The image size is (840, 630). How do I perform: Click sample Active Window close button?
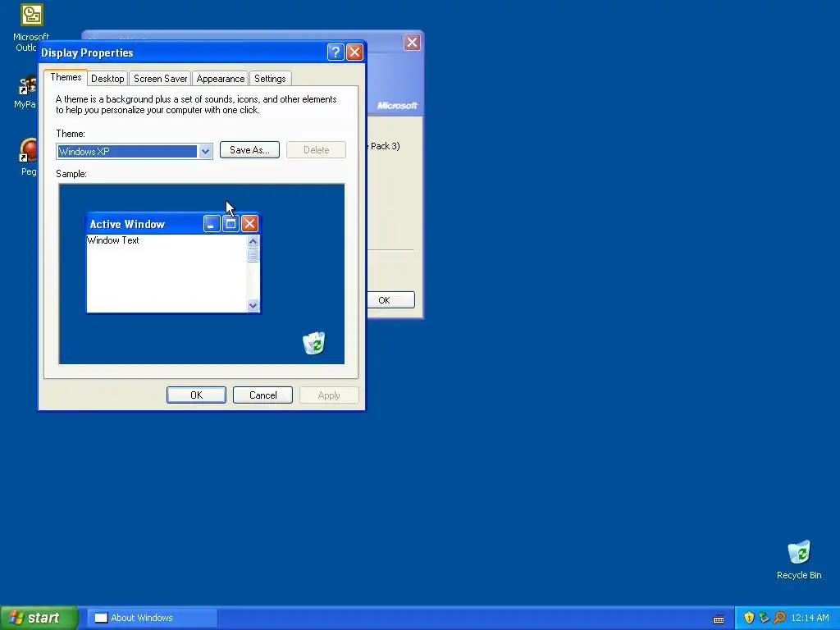(x=249, y=223)
